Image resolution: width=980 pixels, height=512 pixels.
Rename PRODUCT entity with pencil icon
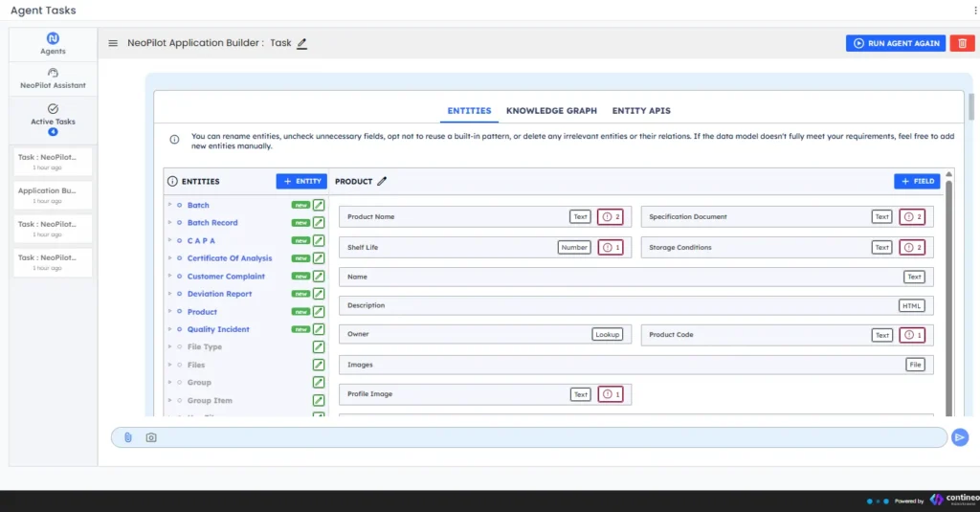tap(382, 181)
